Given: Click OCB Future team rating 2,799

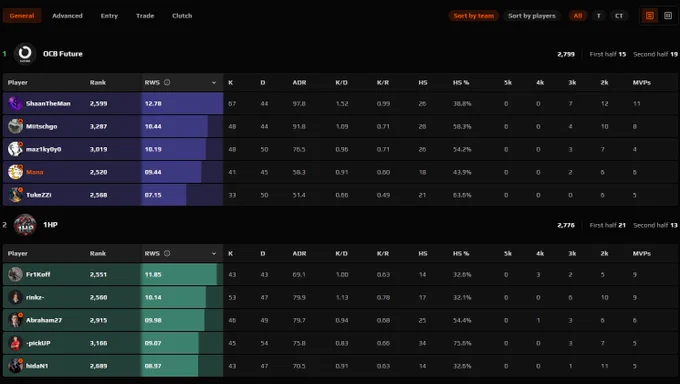Looking at the screenshot, I should click(x=566, y=54).
